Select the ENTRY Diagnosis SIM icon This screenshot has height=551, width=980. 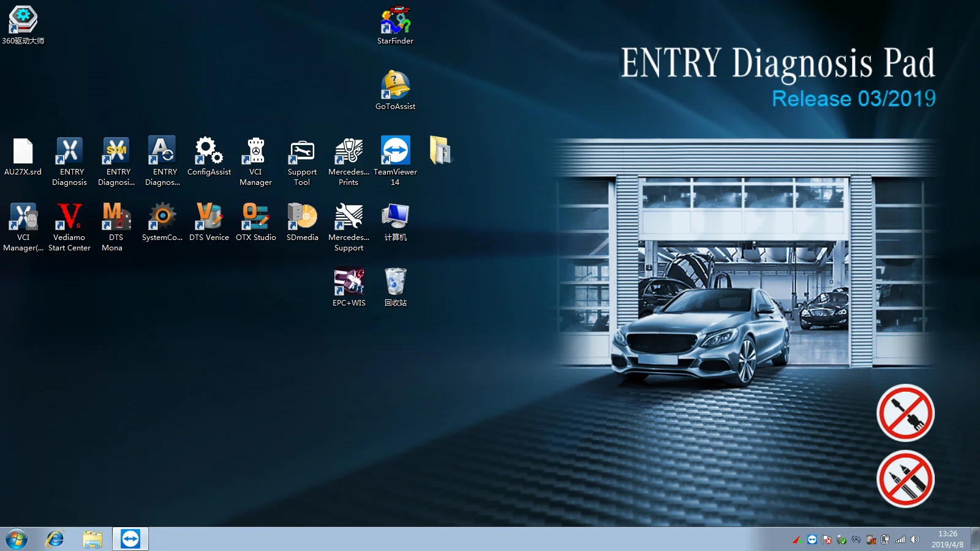[x=116, y=162]
